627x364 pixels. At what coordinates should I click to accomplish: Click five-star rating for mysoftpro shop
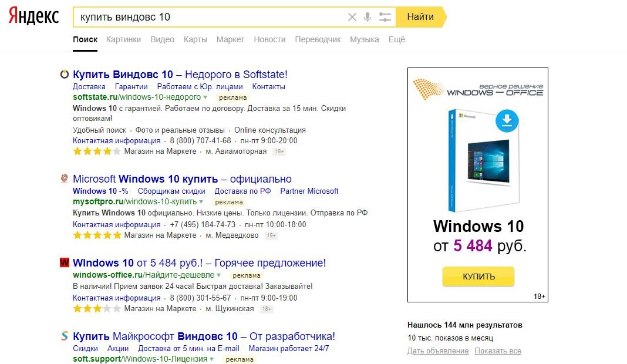click(96, 235)
